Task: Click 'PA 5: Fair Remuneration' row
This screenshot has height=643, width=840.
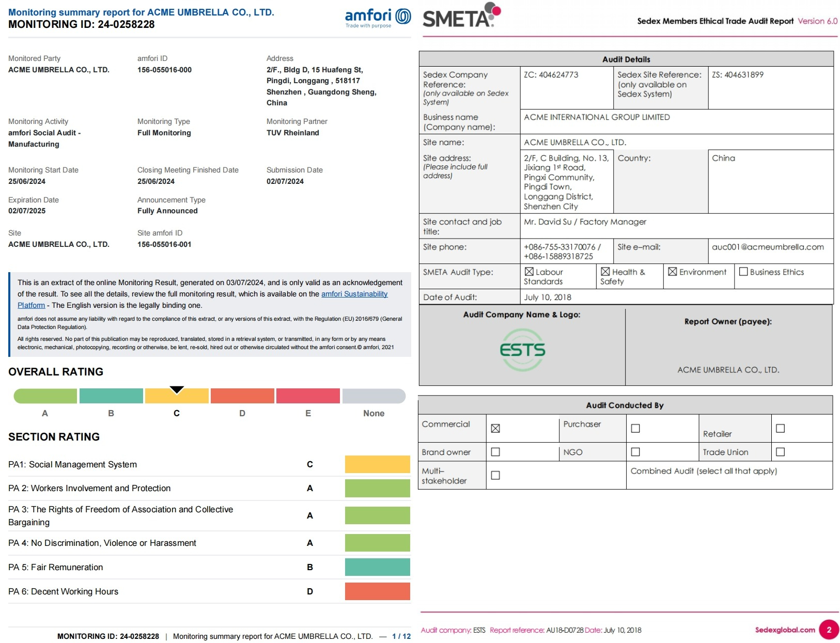Action: click(x=209, y=567)
